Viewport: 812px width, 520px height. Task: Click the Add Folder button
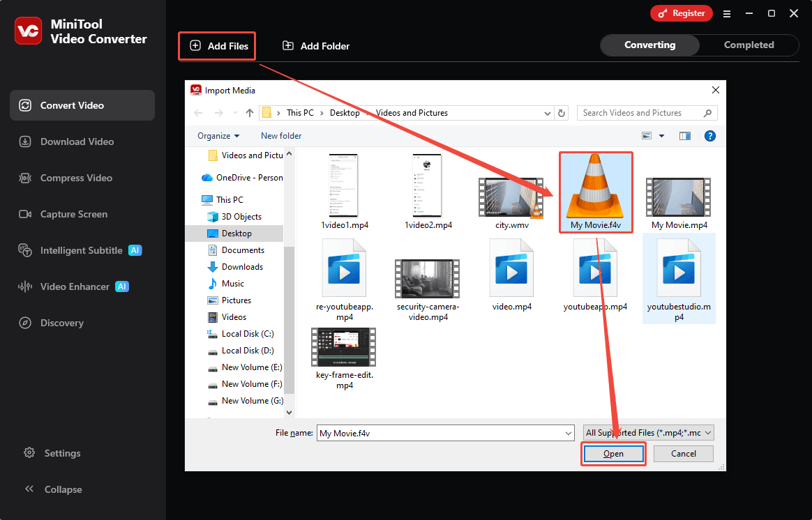[x=316, y=46]
